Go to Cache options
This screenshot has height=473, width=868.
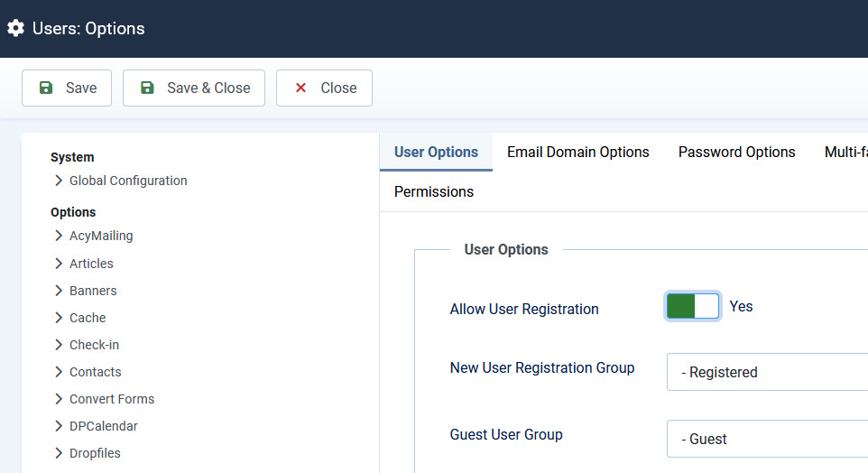click(x=88, y=318)
